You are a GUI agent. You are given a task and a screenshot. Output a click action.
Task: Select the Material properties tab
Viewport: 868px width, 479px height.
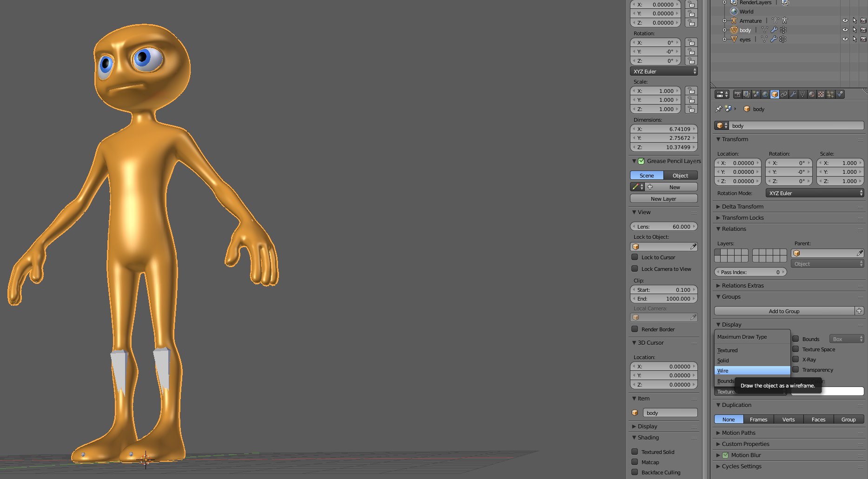click(x=812, y=94)
